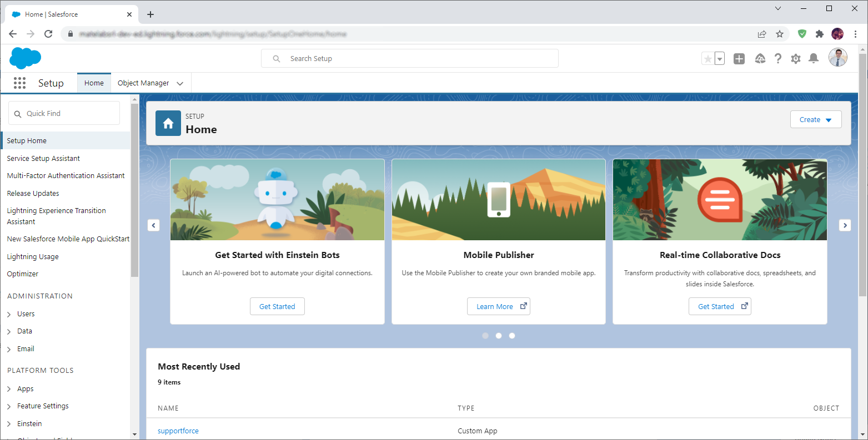Open the Setup gear menu

click(796, 59)
